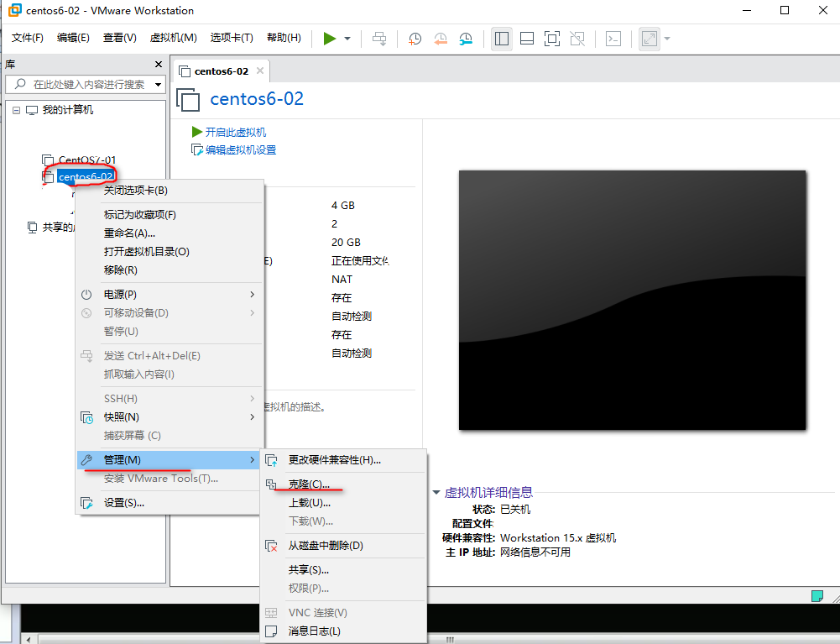Collapse the 虚拟机详细信息 section
Viewport: 840px width, 644px height.
(436, 492)
